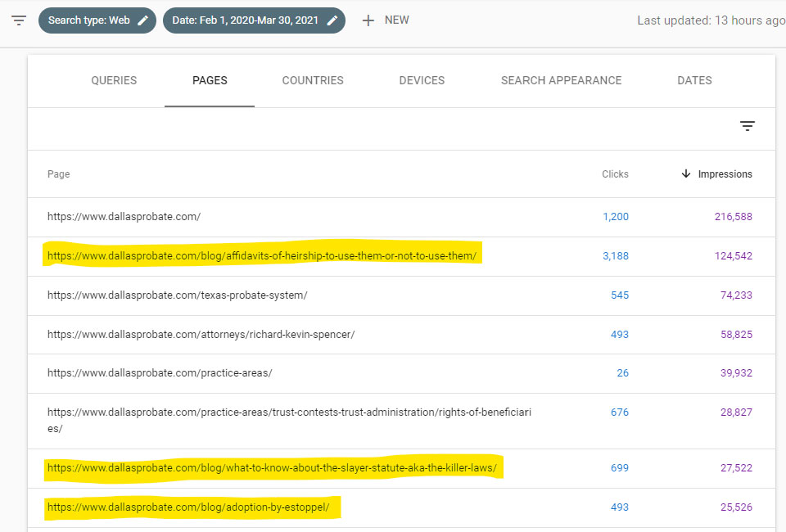Open the Devices tab
Screen dimensions: 786x532
click(422, 80)
